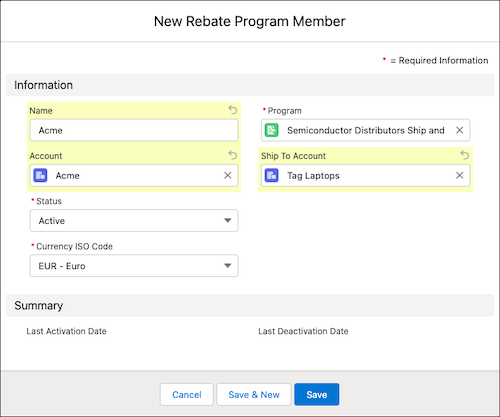This screenshot has height=417, width=500.
Task: Open the Currency ISO Code dropdown
Action: pos(134,266)
